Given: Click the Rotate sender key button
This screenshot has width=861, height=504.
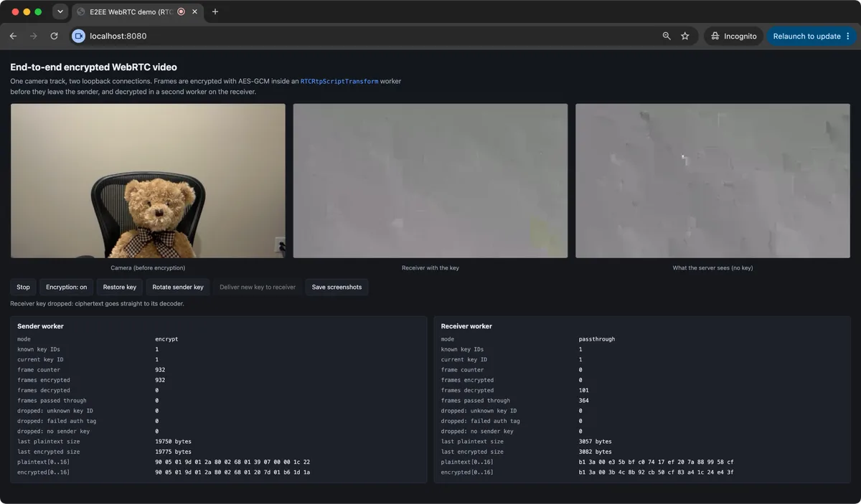Looking at the screenshot, I should pos(178,287).
